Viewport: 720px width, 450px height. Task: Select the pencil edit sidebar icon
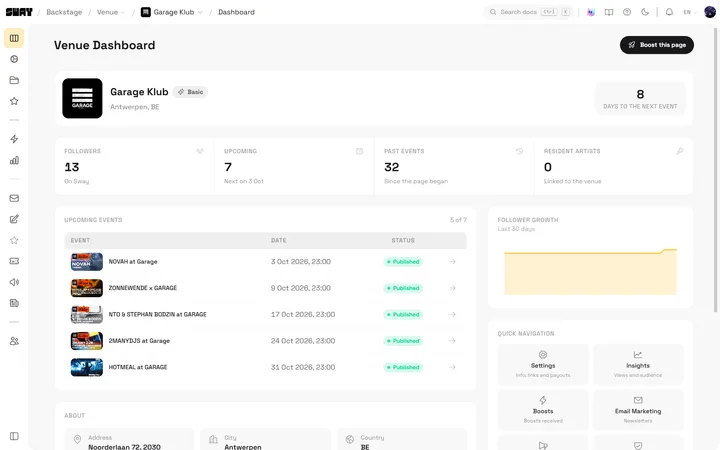14,219
